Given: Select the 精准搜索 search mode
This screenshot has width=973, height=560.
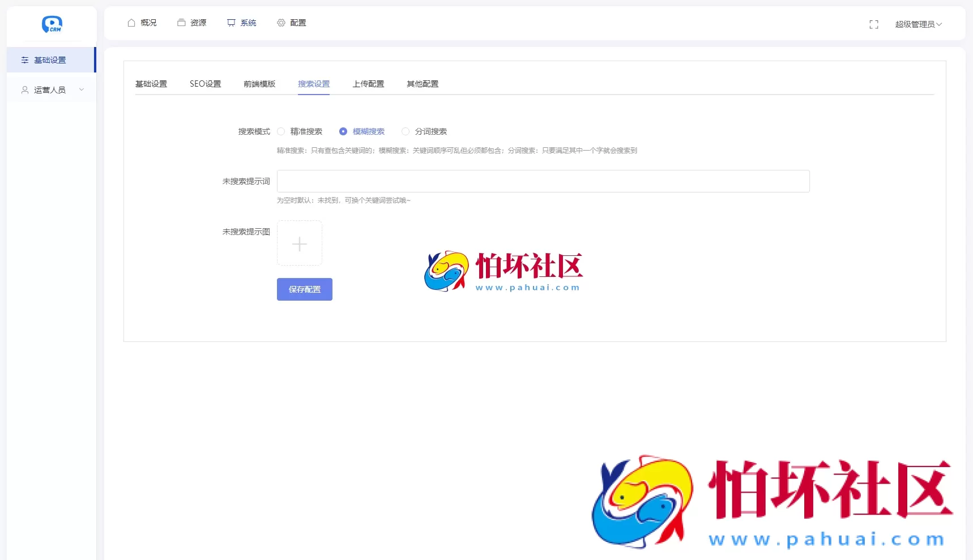Looking at the screenshot, I should pos(281,131).
